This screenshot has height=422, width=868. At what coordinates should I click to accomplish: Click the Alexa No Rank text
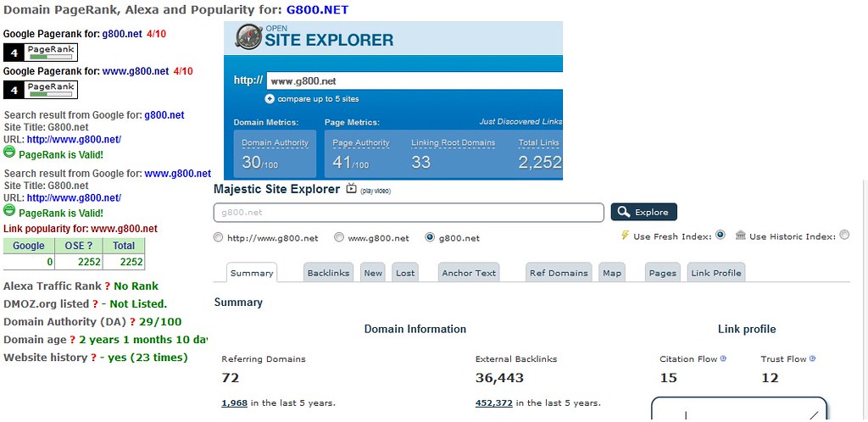point(136,286)
